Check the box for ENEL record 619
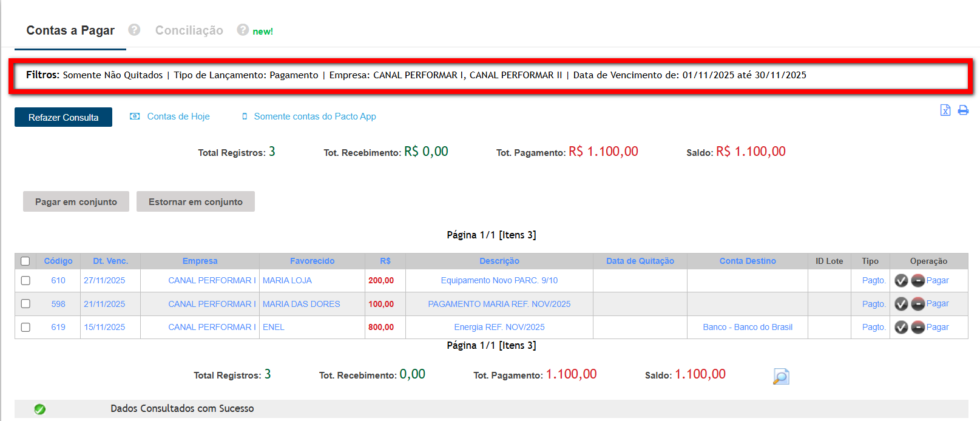 pyautogui.click(x=25, y=327)
